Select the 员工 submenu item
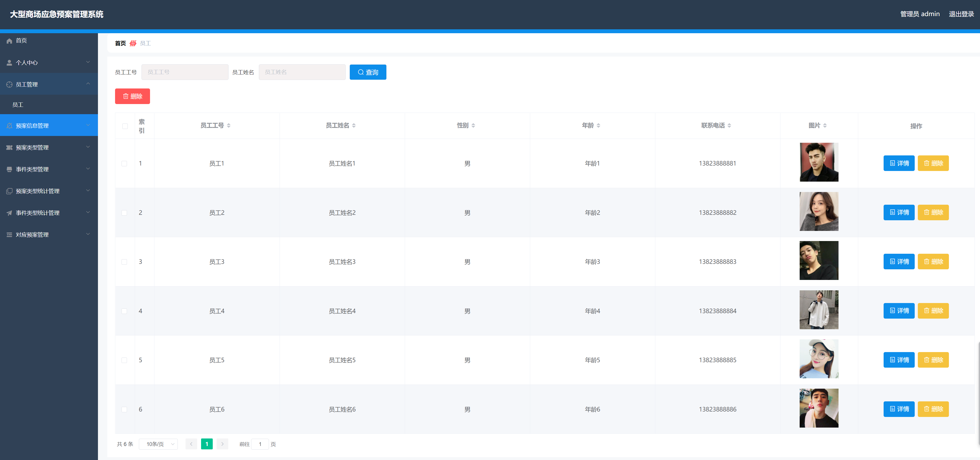980x460 pixels. 18,105
